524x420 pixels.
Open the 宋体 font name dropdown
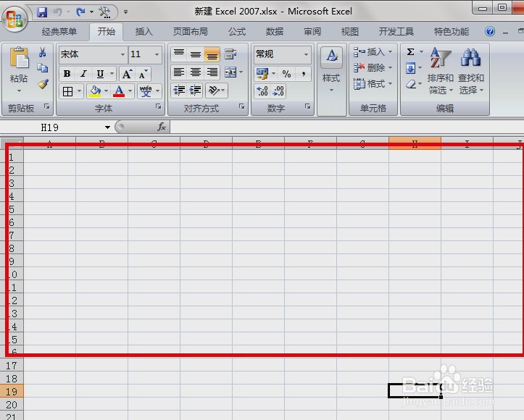pos(122,54)
